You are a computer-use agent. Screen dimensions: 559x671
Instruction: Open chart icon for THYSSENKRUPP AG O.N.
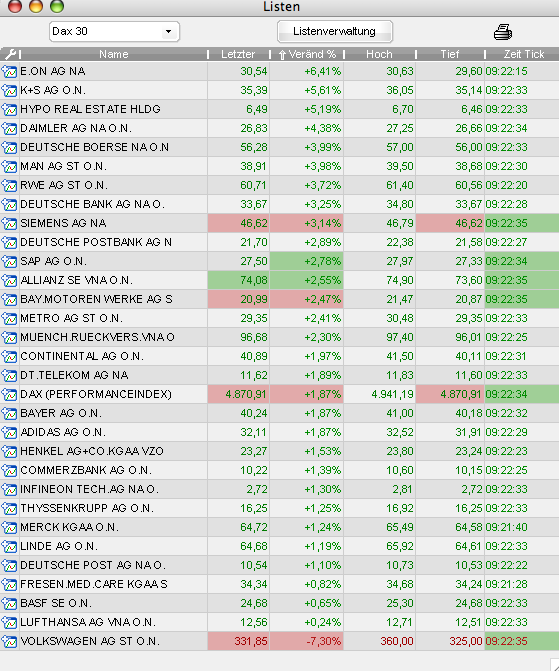tap(9, 508)
